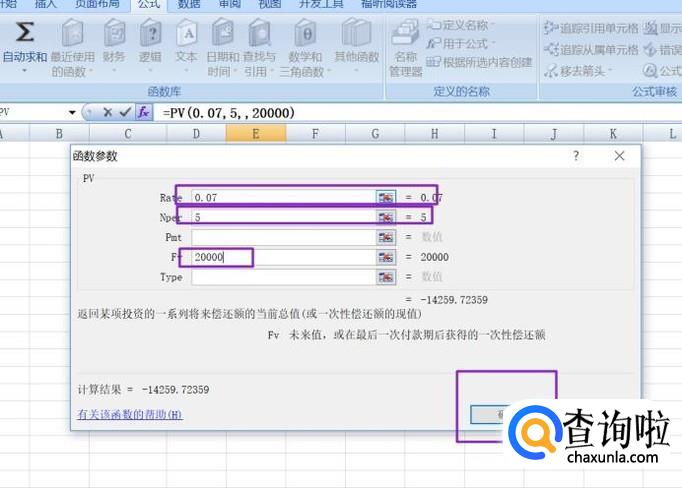Image resolution: width=682 pixels, height=488 pixels.
Task: Open the Name Manager (名称管理器)
Action: click(x=405, y=48)
